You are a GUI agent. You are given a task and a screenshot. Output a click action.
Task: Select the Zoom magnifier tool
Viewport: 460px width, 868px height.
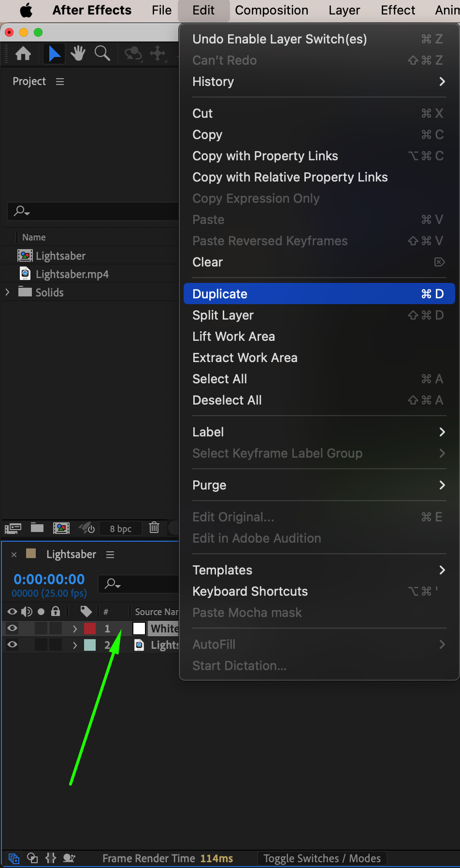tap(102, 54)
